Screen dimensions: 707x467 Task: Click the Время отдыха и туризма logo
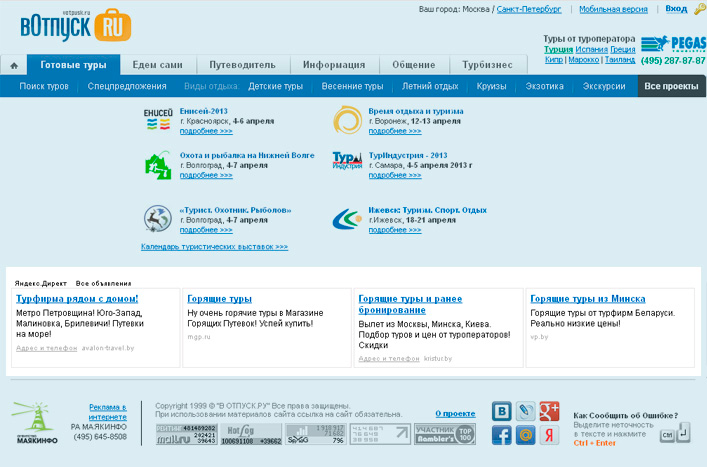pyautogui.click(x=347, y=120)
